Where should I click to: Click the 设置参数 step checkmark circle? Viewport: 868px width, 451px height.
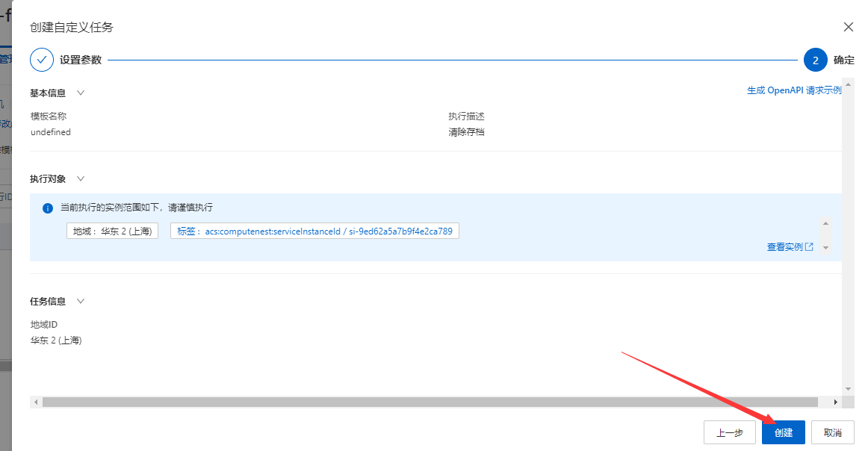(x=42, y=60)
